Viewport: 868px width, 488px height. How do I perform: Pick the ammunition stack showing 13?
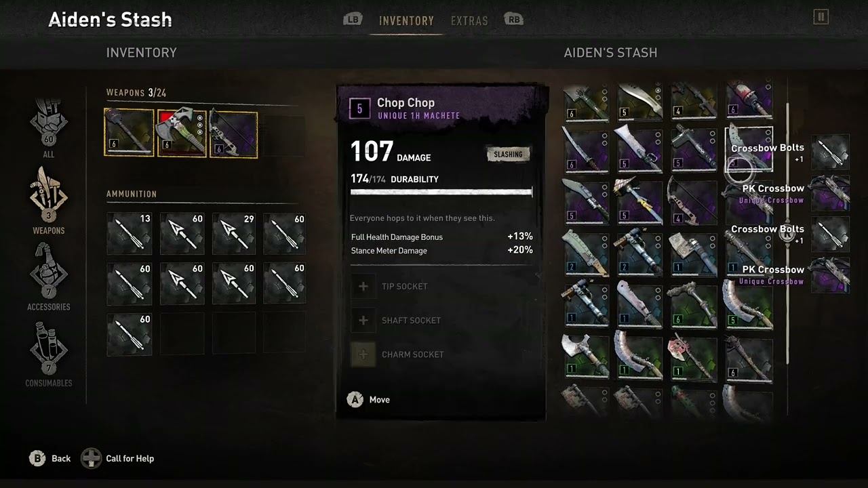(129, 233)
